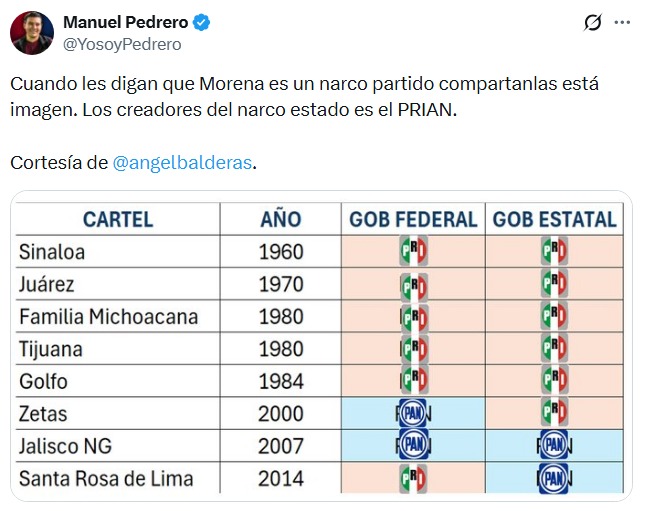The height and width of the screenshot is (511, 648).
Task: Click the PRI logo in Sinaloa federal column
Action: 414,251
